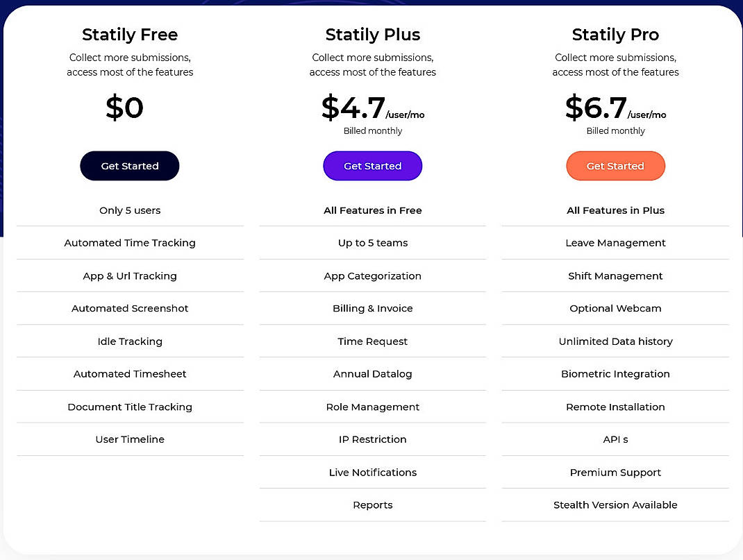Select the Statily Free plan heading
Screen dimensions: 743x560
[x=129, y=34]
